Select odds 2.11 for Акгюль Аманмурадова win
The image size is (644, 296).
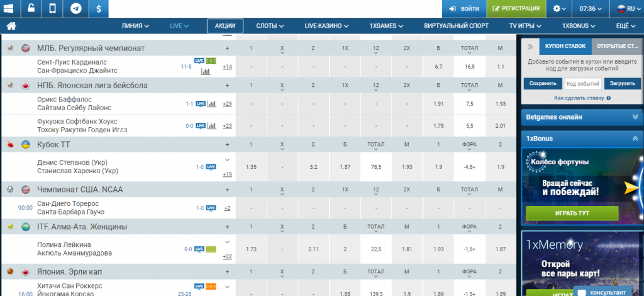pos(313,249)
